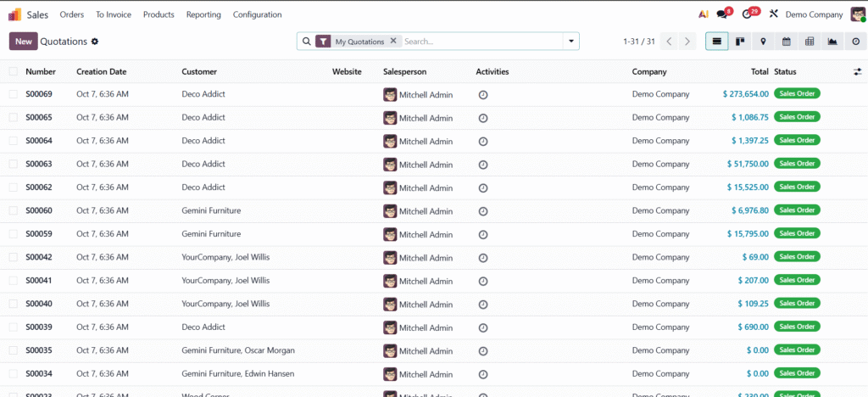Open the optional columns adjuster
868x397 pixels.
pos(857,72)
